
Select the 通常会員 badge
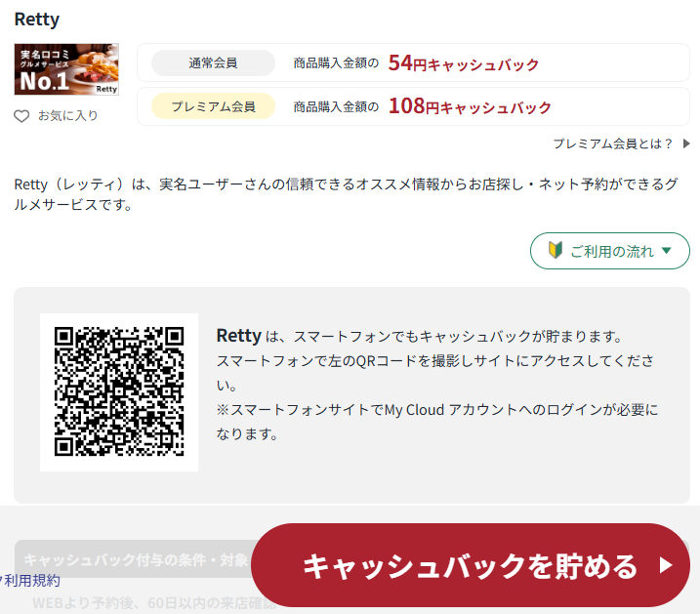coord(213,63)
